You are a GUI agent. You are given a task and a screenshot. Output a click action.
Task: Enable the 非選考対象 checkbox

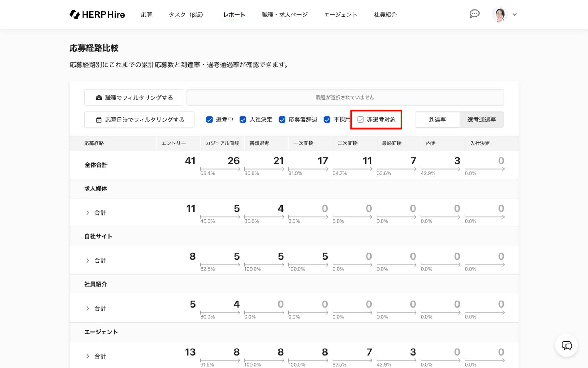(x=360, y=120)
